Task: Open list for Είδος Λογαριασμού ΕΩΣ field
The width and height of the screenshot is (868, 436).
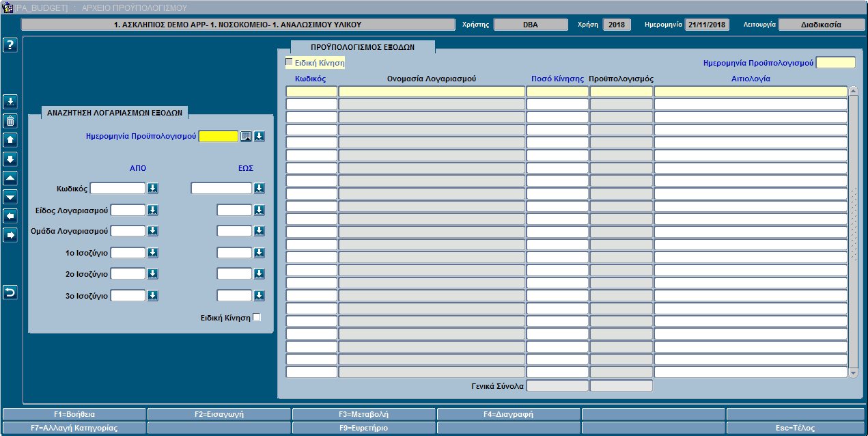Action: tap(260, 210)
